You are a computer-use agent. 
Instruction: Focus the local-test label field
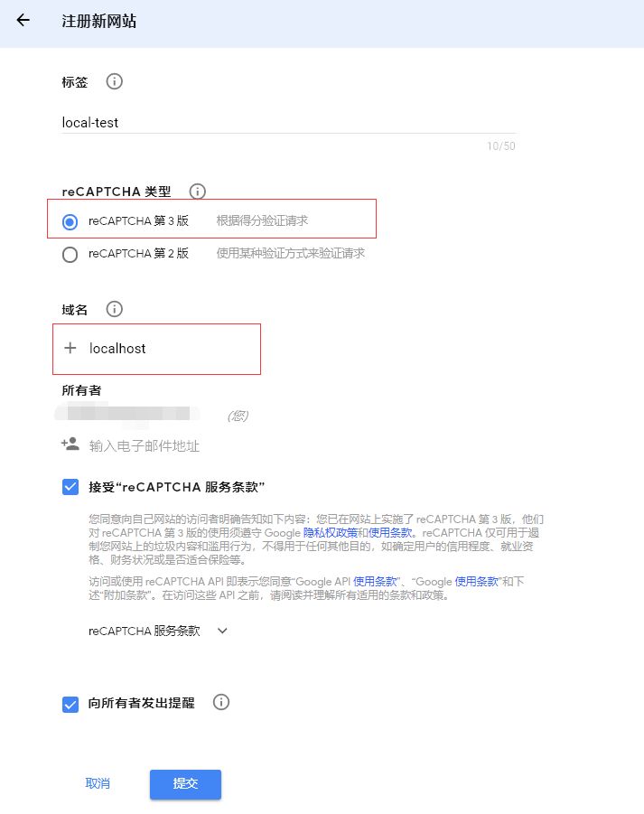pos(288,123)
